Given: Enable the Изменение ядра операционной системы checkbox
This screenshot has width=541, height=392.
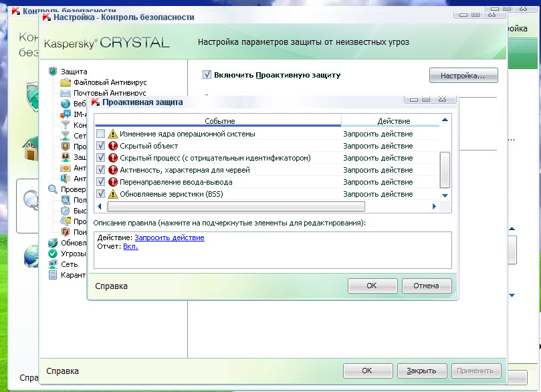Looking at the screenshot, I should click(100, 134).
